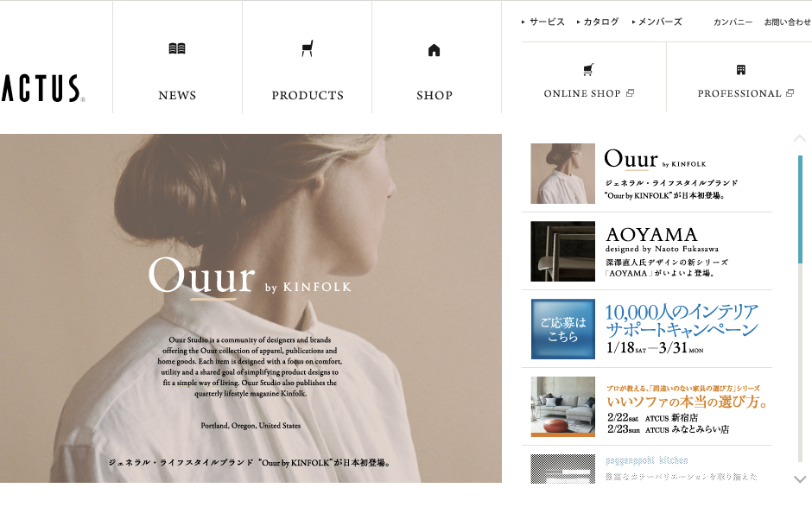Click external link icon beside PROFESSIONAL
Screen dimensions: 812x507
click(x=790, y=93)
